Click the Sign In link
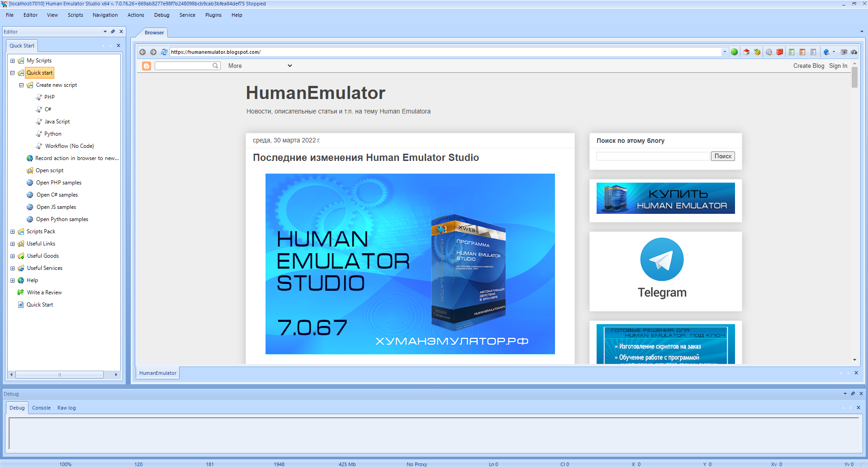Image resolution: width=868 pixels, height=467 pixels. [x=838, y=66]
